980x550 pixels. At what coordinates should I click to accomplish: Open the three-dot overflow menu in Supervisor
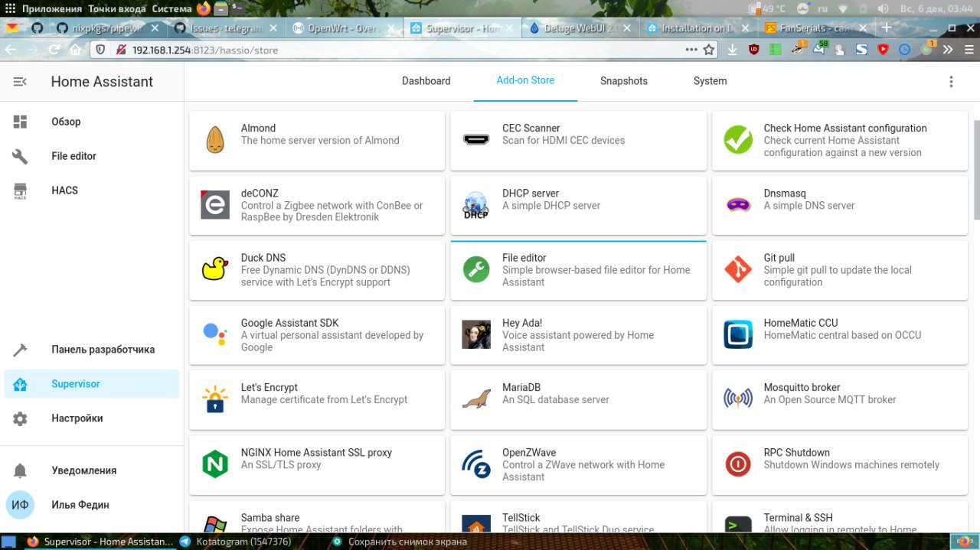tap(952, 81)
